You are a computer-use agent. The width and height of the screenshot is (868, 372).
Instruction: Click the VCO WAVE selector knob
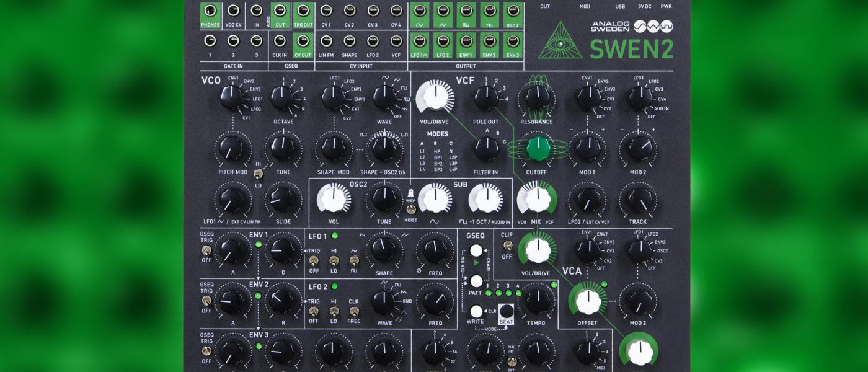coord(384,97)
